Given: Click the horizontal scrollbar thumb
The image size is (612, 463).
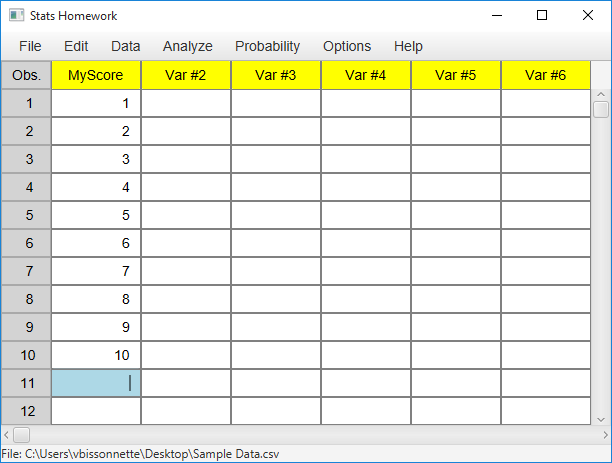Looking at the screenshot, I should click(x=21, y=435).
